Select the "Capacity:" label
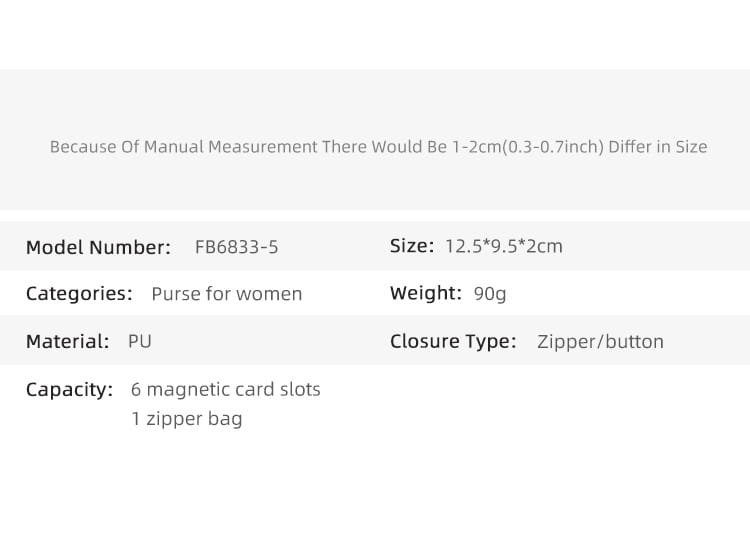This screenshot has height=543, width=750. 70,390
